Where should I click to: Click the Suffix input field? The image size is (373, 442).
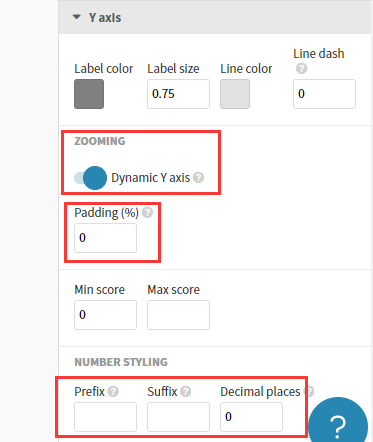pos(178,417)
